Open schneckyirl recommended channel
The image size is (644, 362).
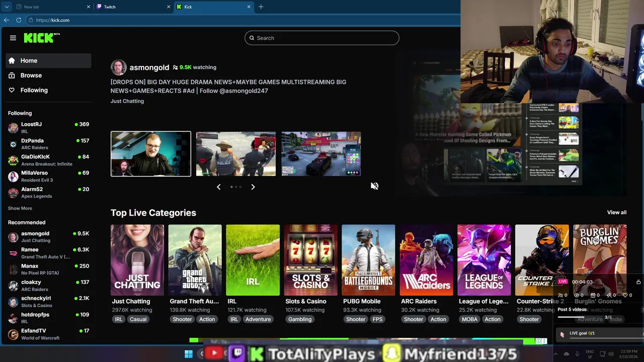coord(48,302)
